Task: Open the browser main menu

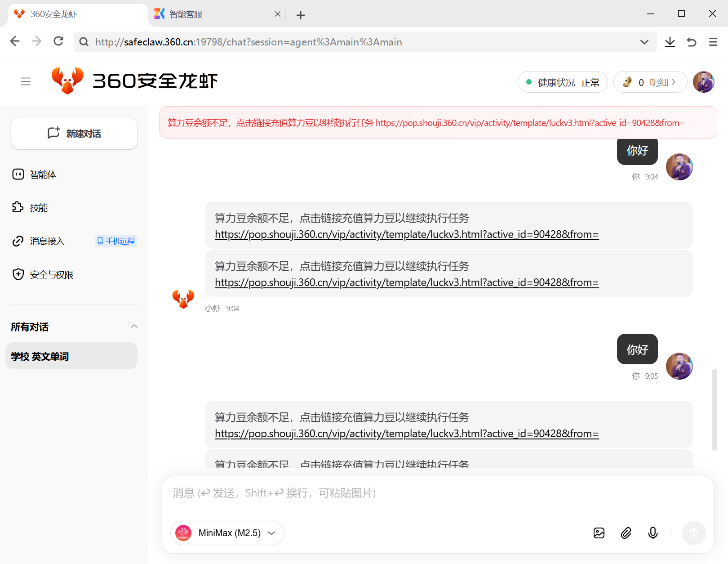Action: pos(713,42)
